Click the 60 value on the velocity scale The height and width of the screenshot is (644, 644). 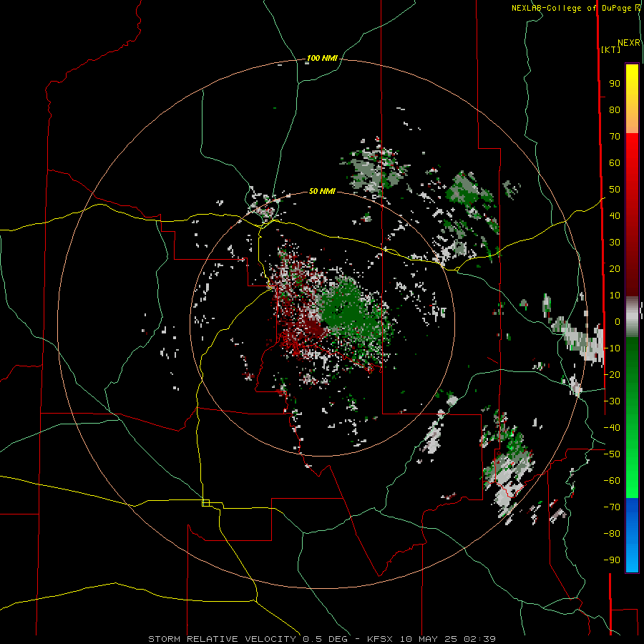tap(615, 163)
